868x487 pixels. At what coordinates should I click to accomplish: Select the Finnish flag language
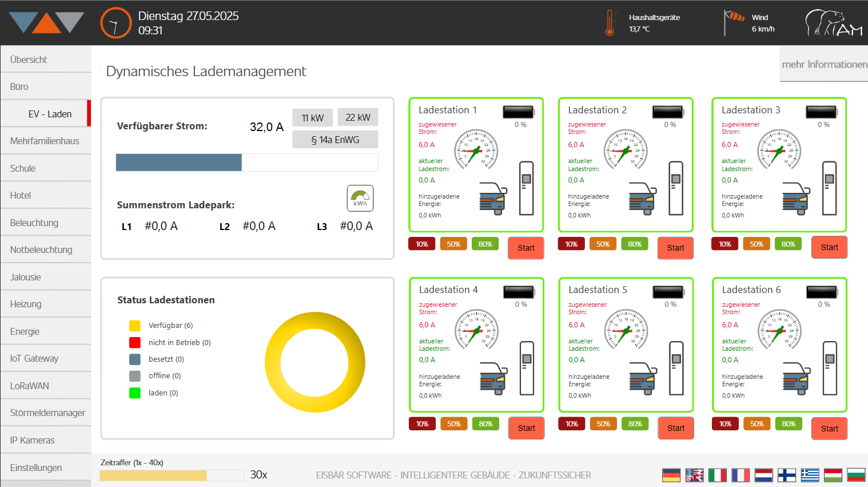point(787,475)
